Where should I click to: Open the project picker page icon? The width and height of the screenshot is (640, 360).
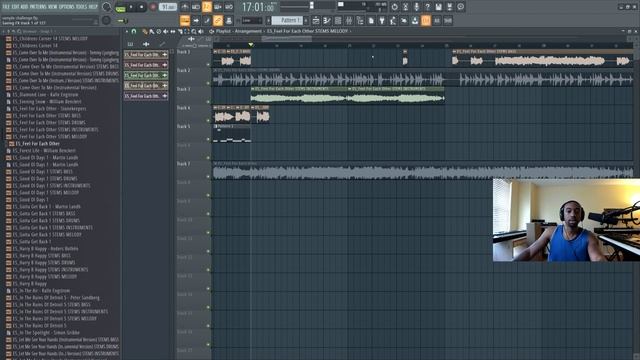tap(371, 20)
